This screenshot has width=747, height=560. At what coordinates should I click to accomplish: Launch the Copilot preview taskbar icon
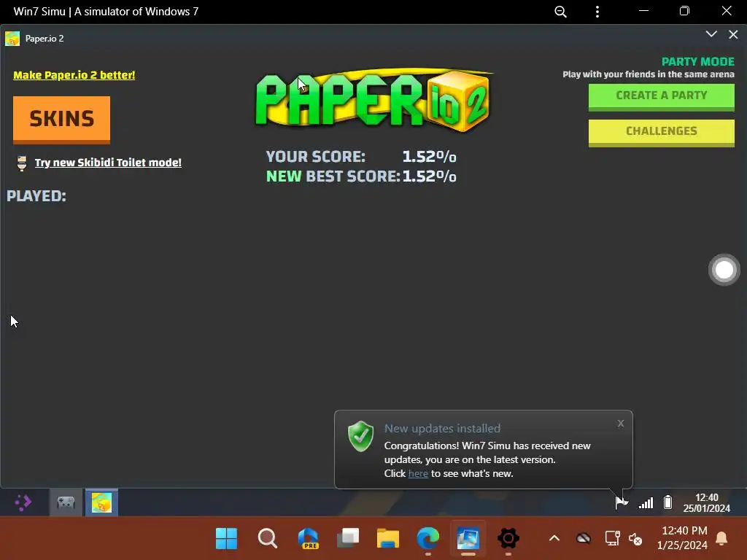pyautogui.click(x=309, y=539)
